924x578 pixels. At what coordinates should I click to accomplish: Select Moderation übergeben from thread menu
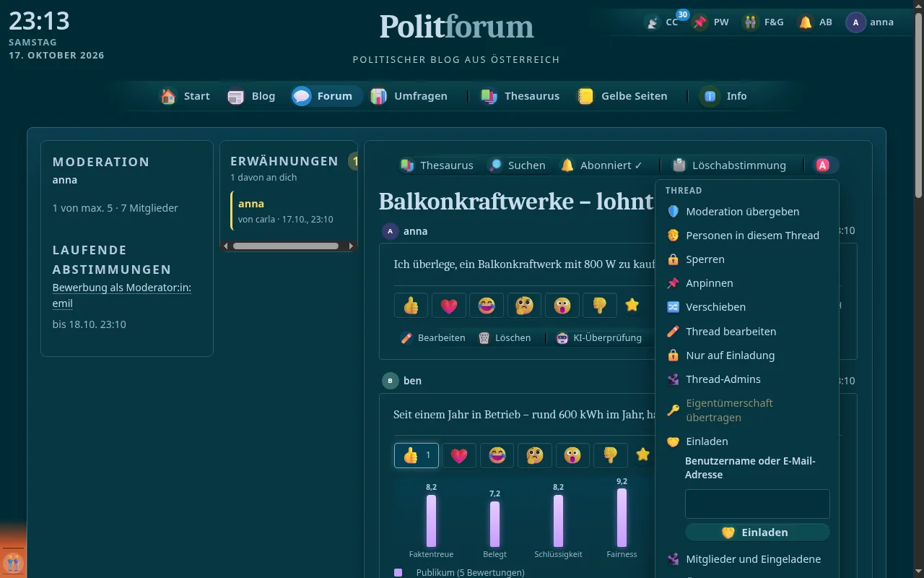click(x=747, y=212)
